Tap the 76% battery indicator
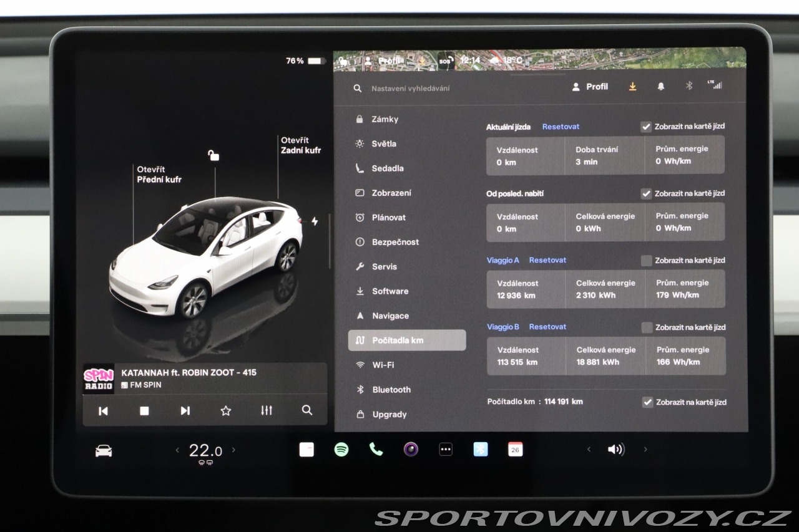This screenshot has height=532, width=799. click(306, 60)
